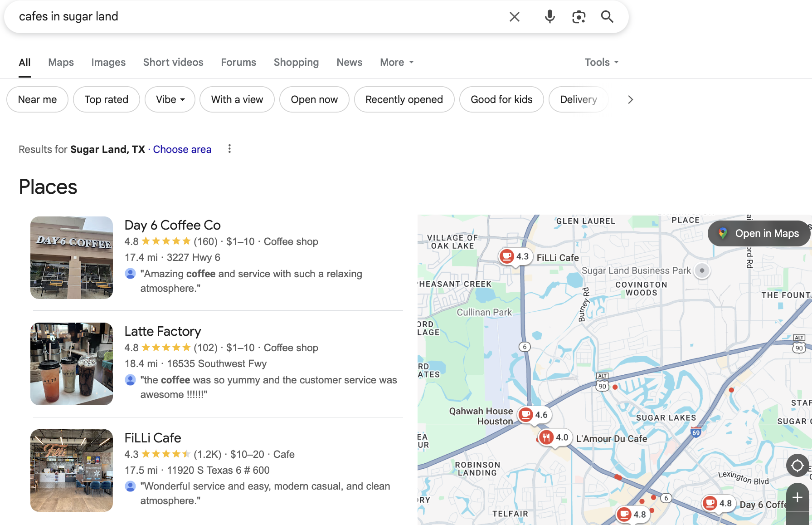
Task: Click the Latte Factory drinks photo
Action: pos(72,364)
